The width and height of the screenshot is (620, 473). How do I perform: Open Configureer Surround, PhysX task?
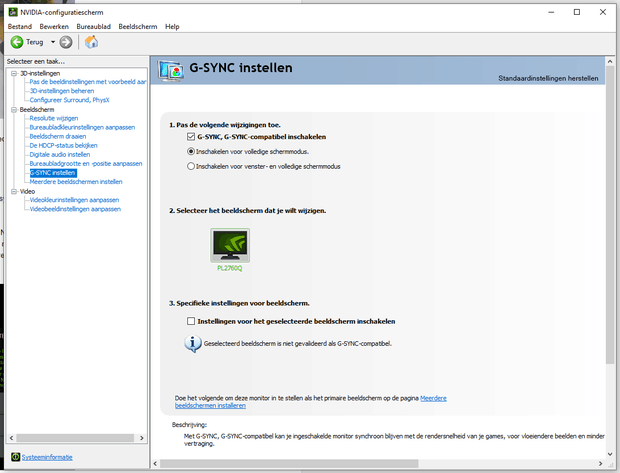coord(69,100)
